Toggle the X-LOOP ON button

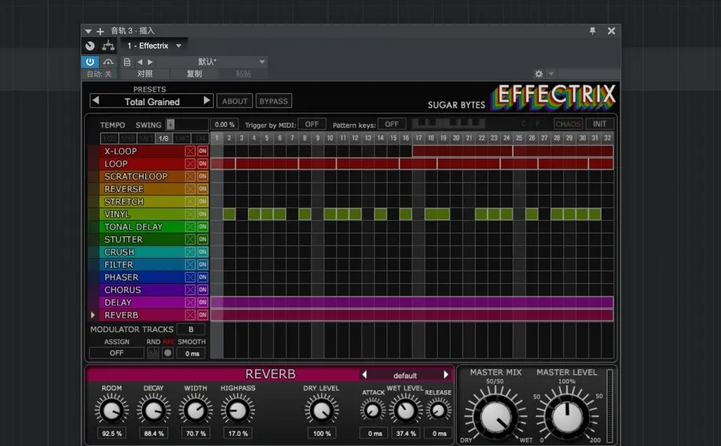(202, 151)
